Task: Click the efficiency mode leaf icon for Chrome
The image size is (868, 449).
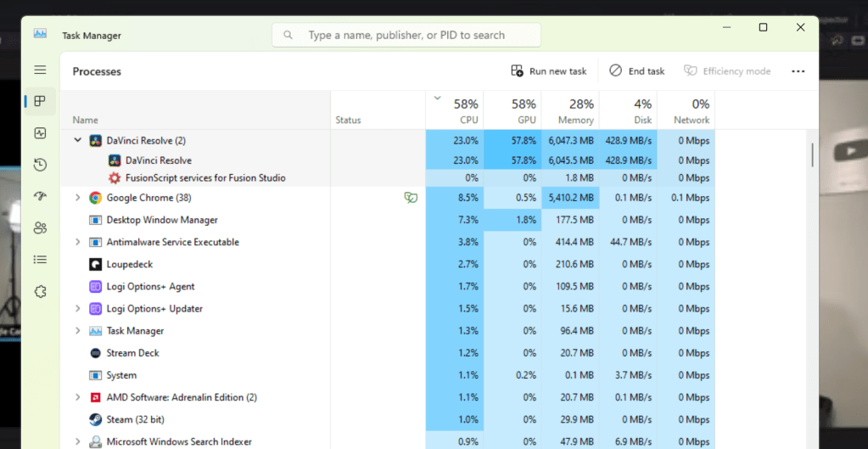Action: point(411,198)
